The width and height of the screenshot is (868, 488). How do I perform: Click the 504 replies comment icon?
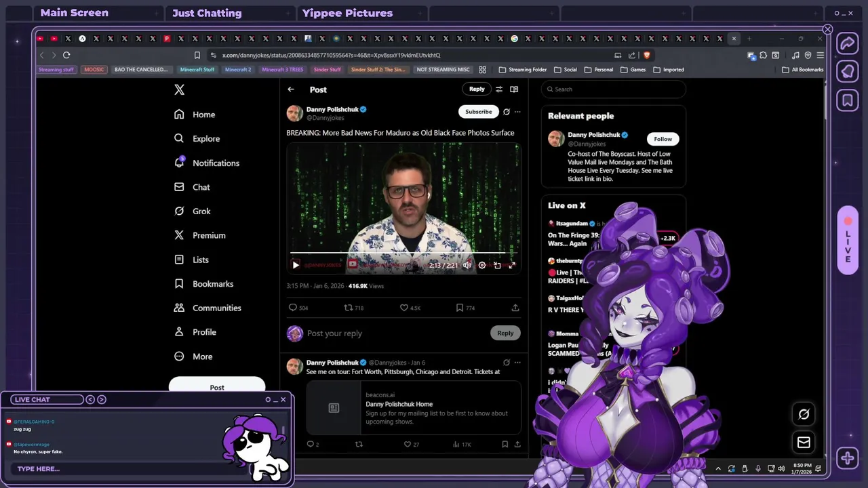tap(293, 308)
